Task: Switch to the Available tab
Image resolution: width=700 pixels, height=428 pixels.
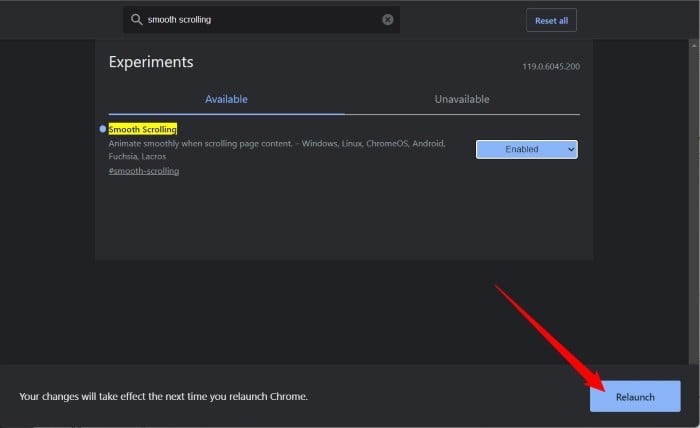Action: [x=226, y=99]
